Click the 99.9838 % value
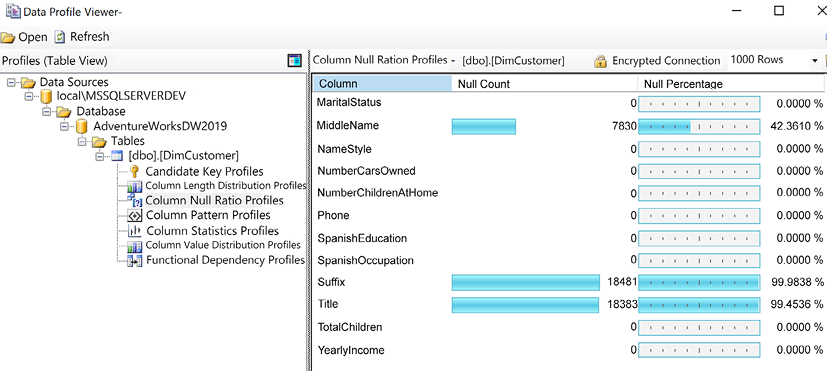 coord(796,282)
